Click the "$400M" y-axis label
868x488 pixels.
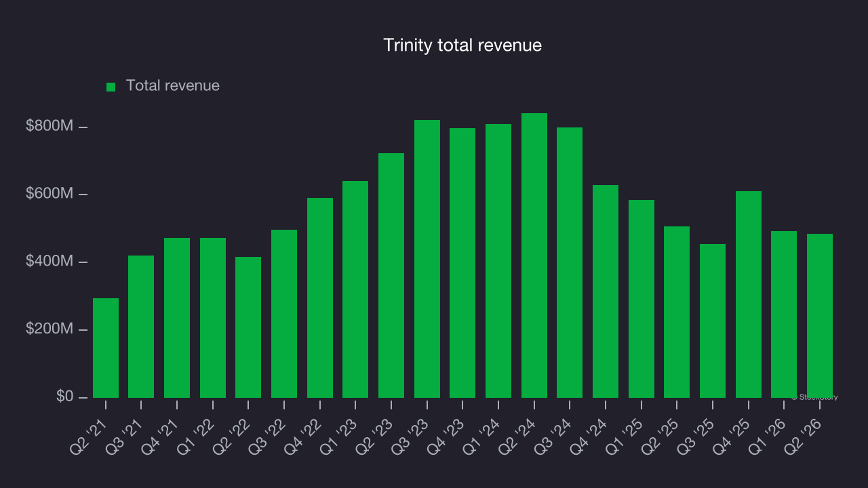pos(48,261)
